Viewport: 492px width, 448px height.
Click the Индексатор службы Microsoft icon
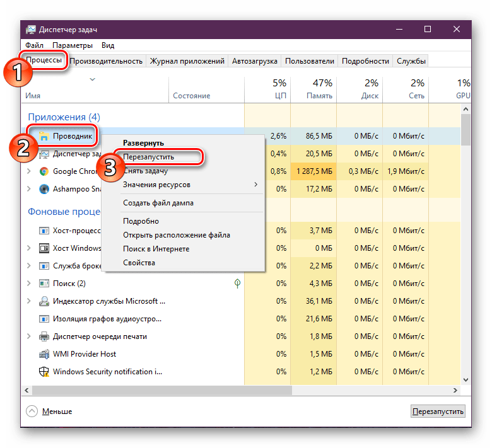pos(44,301)
